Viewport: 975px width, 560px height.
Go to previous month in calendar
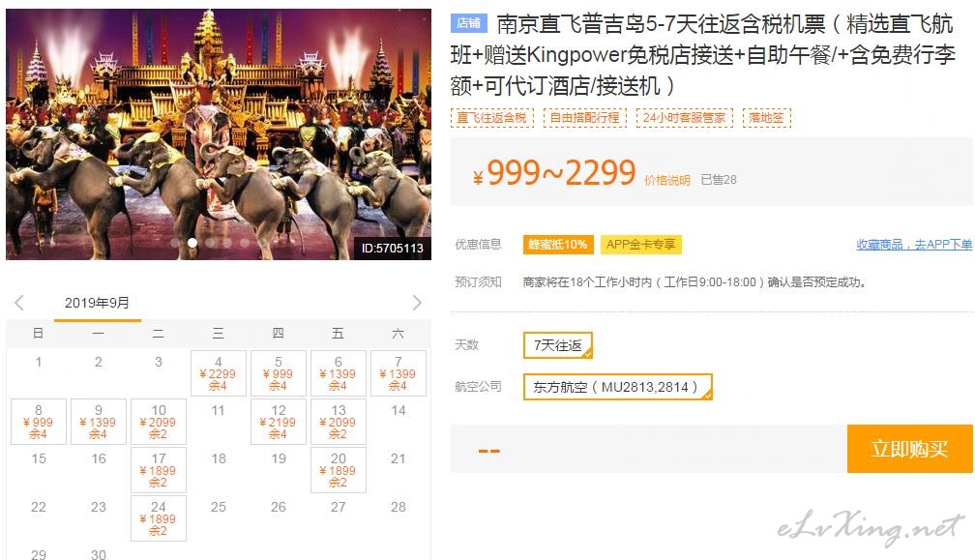[x=19, y=303]
